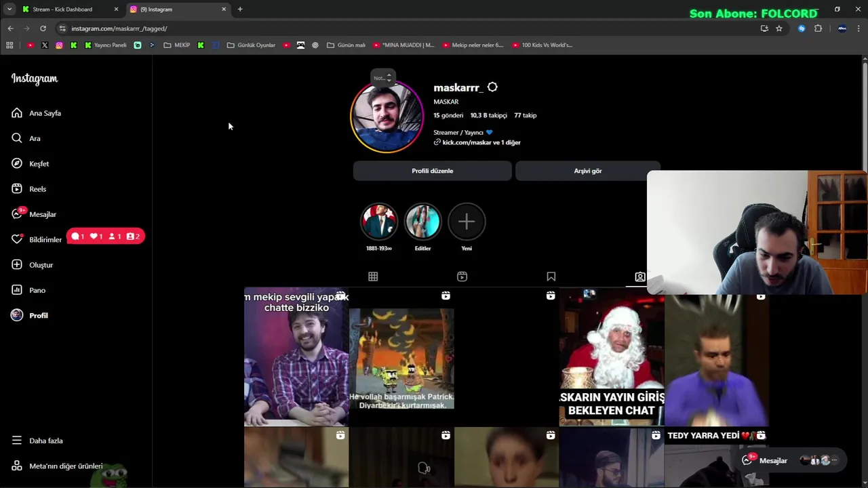Click Profili düzenle button
868x488 pixels.
pos(432,171)
